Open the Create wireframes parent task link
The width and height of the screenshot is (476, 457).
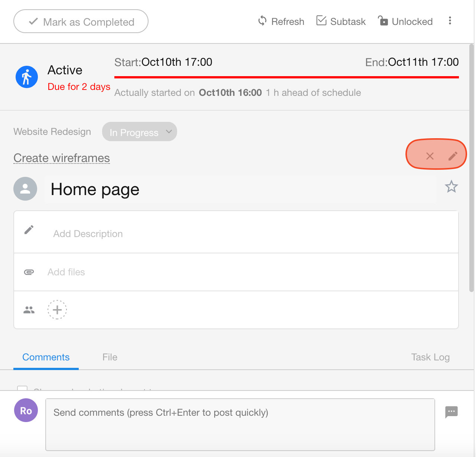[x=62, y=158]
